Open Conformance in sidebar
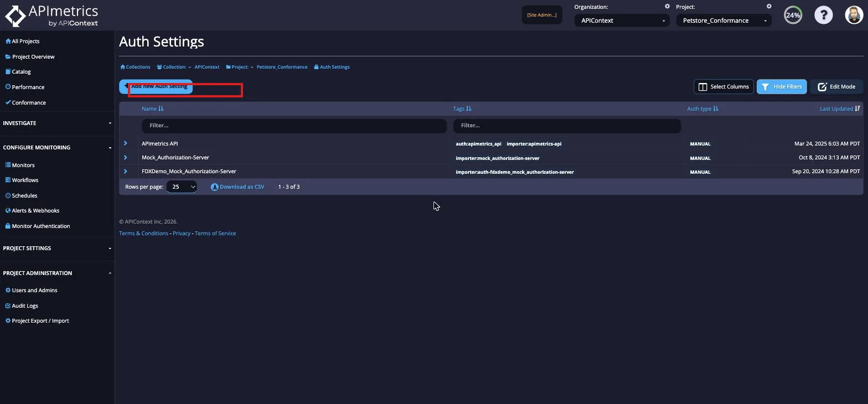868x404 pixels. 25,102
